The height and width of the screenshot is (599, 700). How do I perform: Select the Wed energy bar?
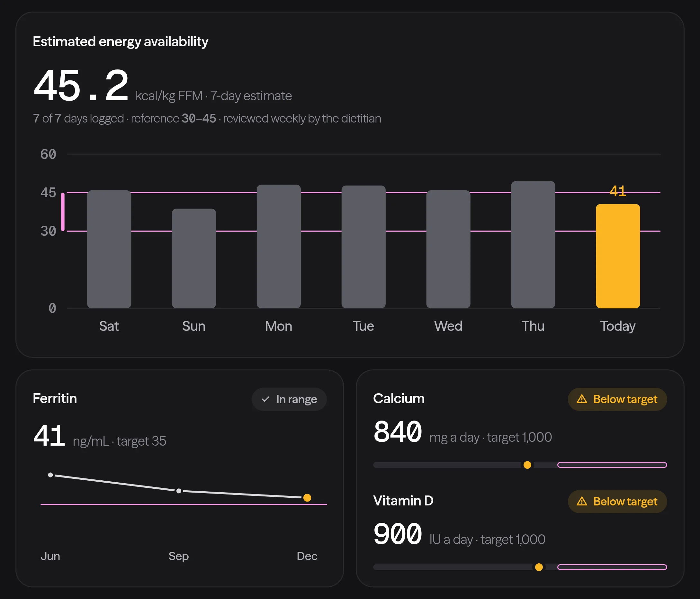pyautogui.click(x=448, y=249)
